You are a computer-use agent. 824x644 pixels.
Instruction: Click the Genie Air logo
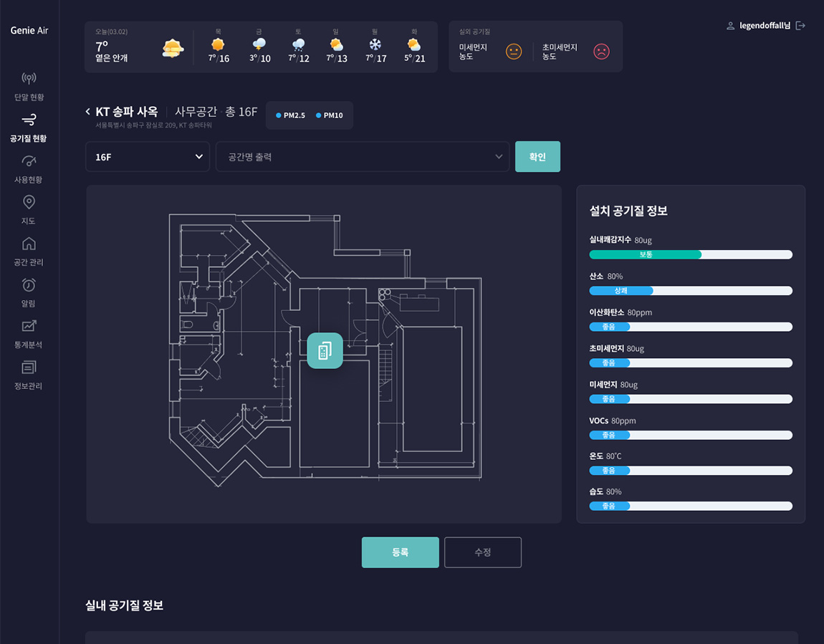[29, 31]
